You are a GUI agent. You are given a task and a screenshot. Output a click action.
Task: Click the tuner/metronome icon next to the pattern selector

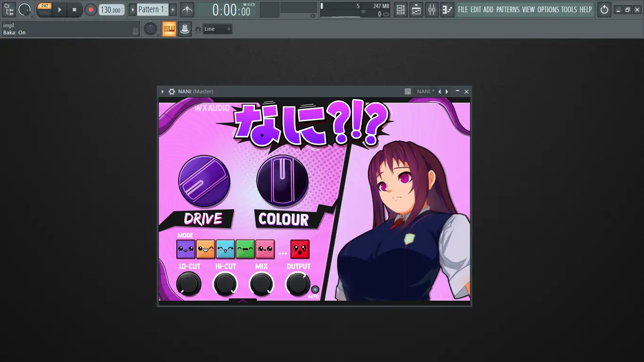pyautogui.click(x=187, y=9)
